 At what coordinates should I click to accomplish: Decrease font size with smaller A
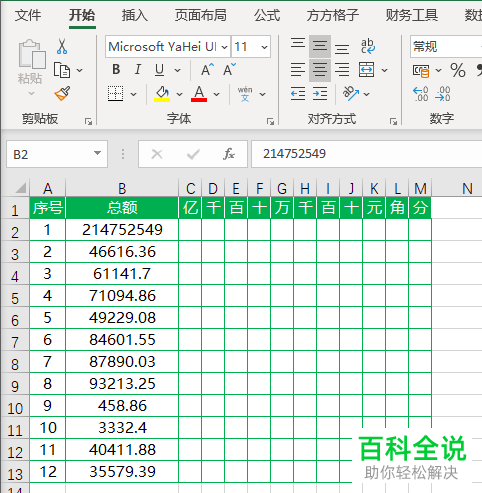click(x=229, y=70)
